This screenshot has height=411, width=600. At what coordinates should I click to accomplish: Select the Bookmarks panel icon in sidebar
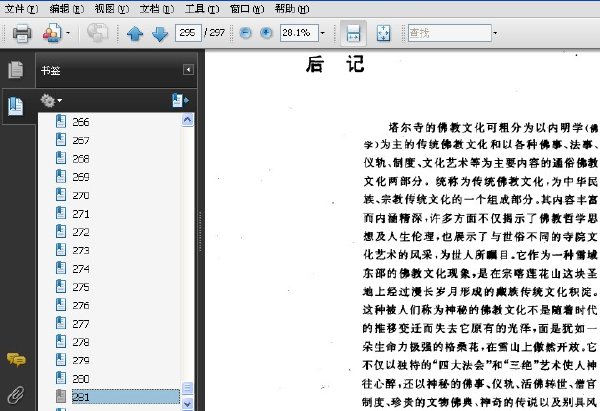(16, 106)
